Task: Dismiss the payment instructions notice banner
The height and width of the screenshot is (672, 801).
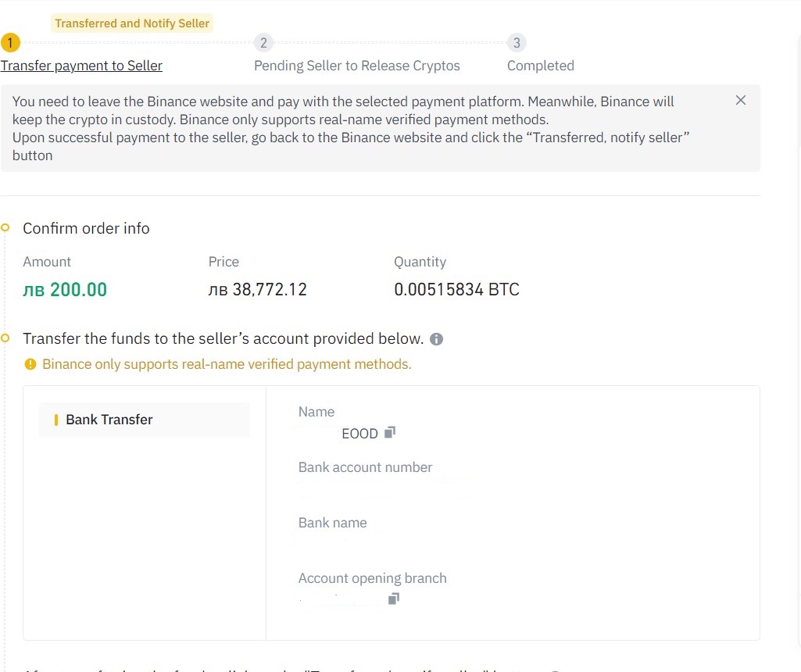Action: click(740, 100)
